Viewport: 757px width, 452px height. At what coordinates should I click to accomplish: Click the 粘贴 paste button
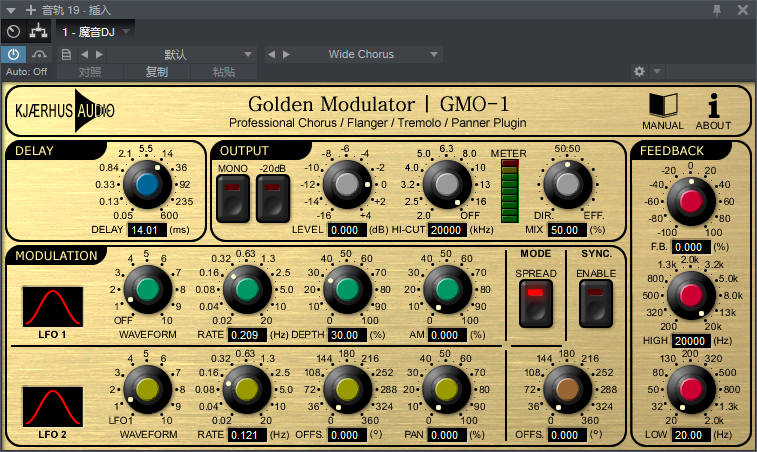[x=224, y=72]
